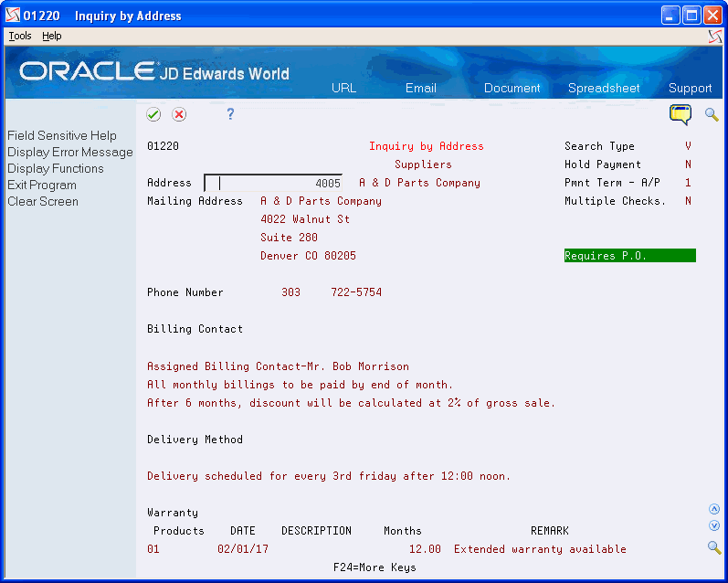Screen dimensions: 728x583
Task: Open the Document link in banner
Action: coord(512,88)
